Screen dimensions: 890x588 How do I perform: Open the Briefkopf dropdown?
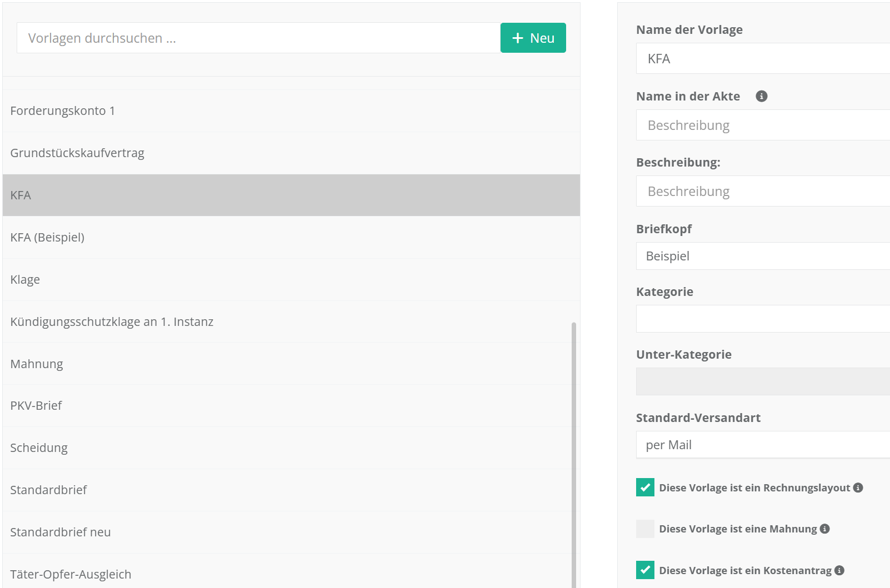(762, 256)
